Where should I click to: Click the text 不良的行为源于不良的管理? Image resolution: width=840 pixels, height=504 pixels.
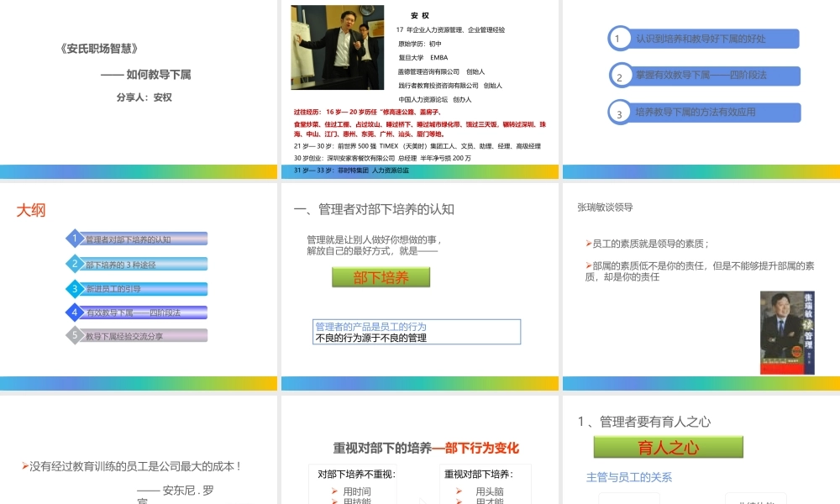click(x=371, y=338)
